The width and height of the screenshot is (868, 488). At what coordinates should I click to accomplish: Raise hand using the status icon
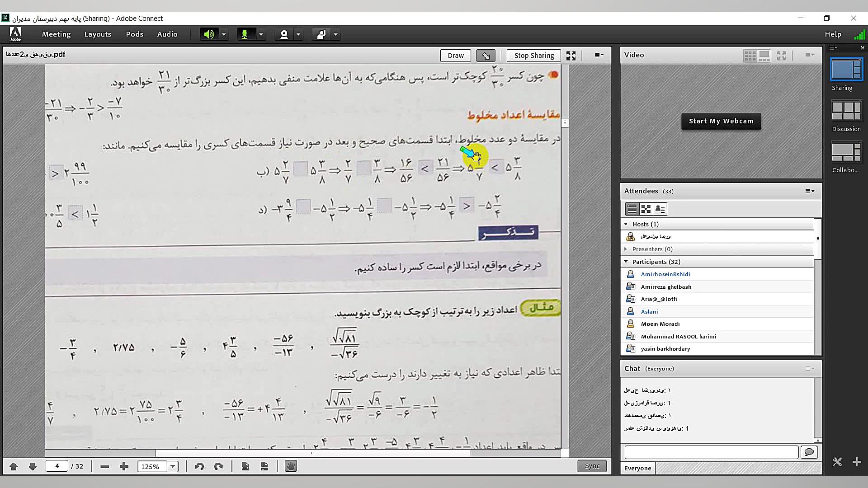pyautogui.click(x=321, y=34)
